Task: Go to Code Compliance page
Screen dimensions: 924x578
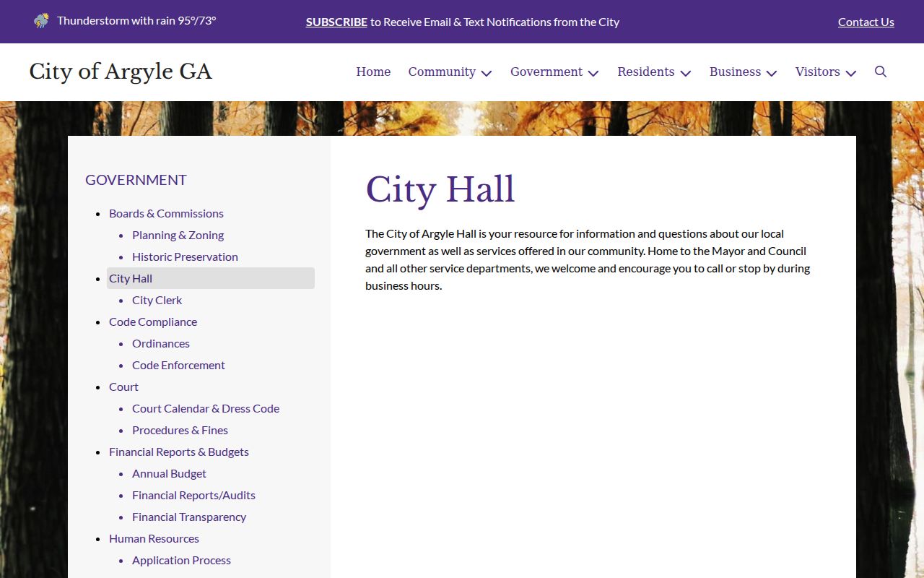Action: click(153, 322)
